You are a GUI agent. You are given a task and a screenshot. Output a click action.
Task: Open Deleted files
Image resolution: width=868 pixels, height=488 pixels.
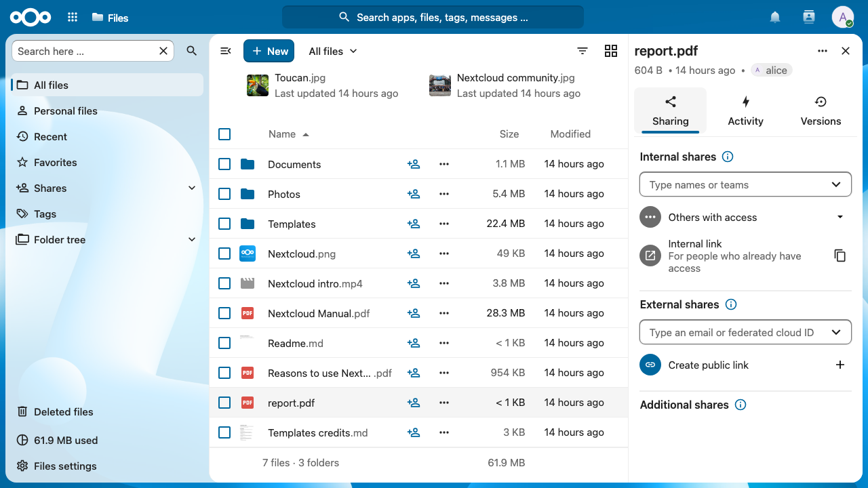tap(107, 411)
